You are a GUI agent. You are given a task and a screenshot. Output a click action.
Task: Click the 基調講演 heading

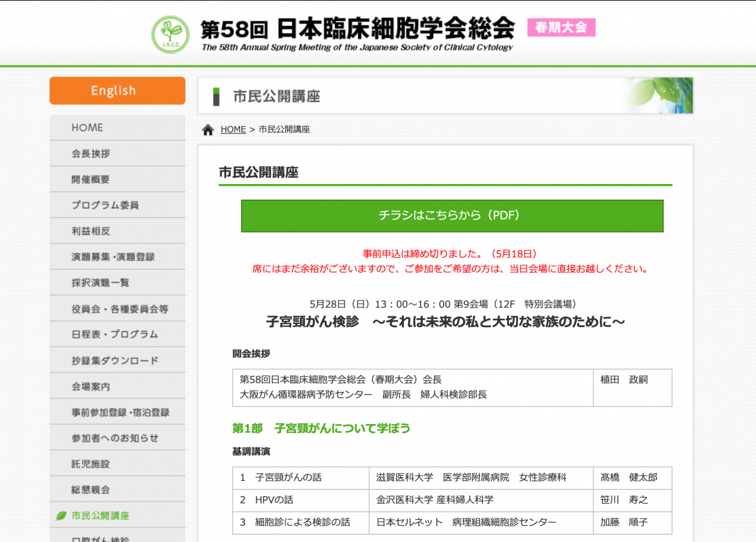coord(251,451)
